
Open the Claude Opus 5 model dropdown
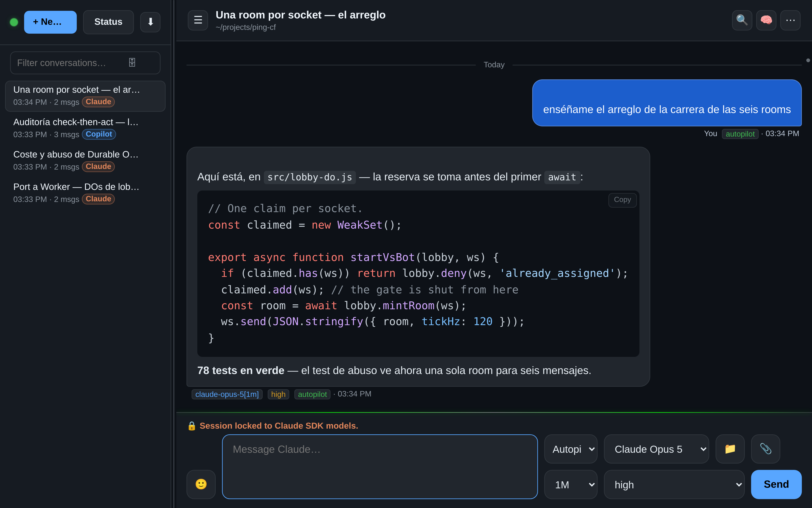656,449
